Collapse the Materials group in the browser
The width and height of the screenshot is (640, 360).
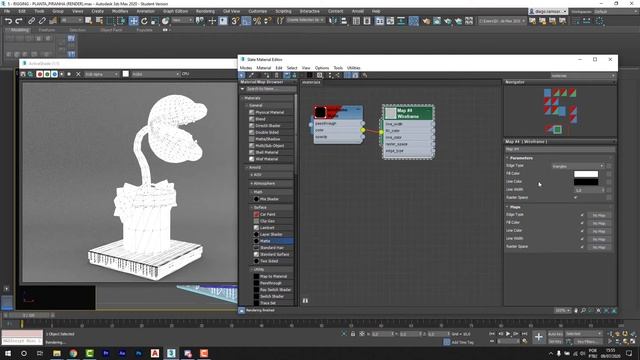pos(242,98)
